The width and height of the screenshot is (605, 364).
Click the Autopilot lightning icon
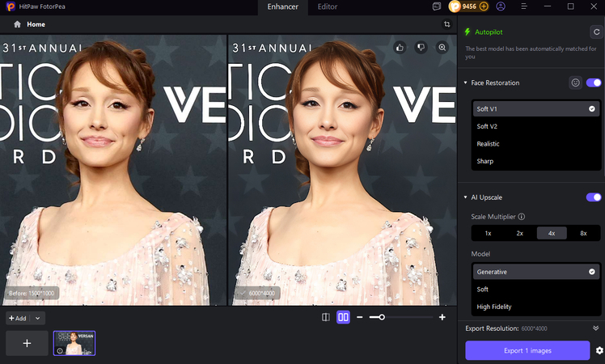pos(467,32)
